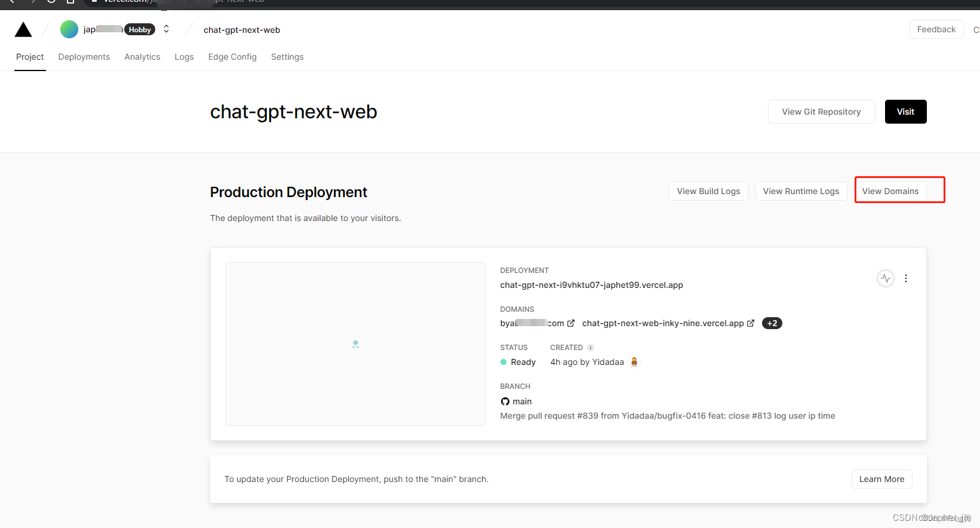This screenshot has height=528, width=980.
Task: Open View Runtime Logs
Action: (801, 191)
